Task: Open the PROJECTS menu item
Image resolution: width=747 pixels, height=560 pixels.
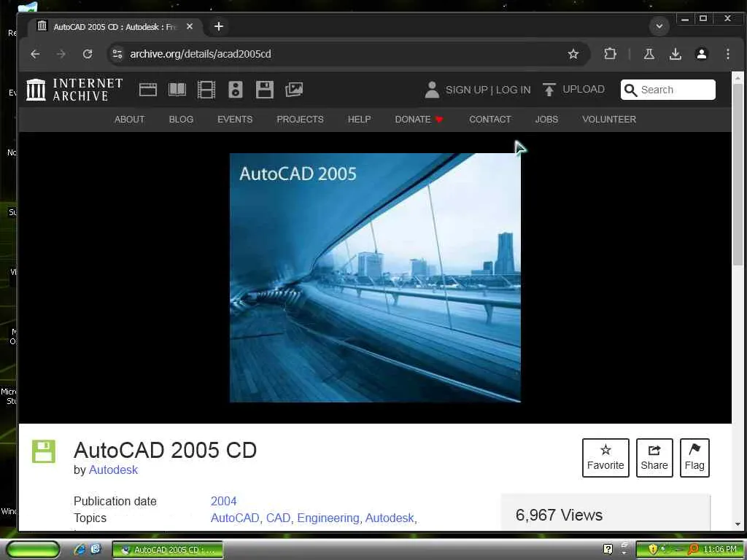Action: point(300,120)
